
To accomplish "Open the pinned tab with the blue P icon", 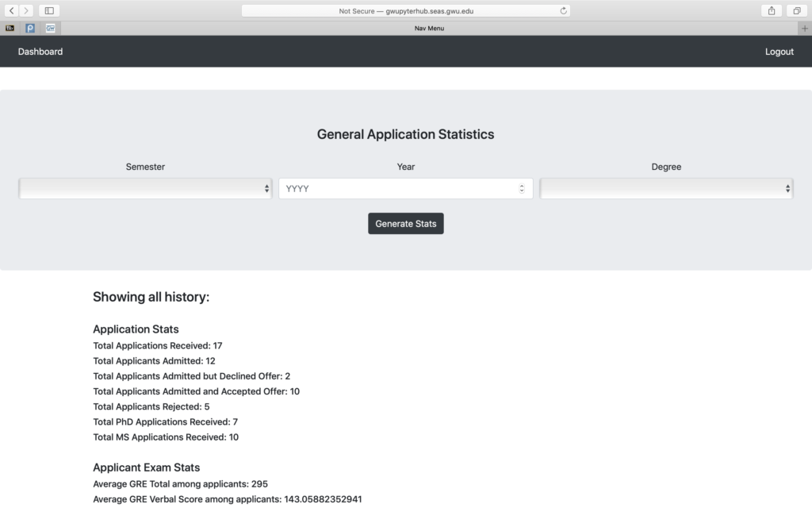I will click(x=30, y=28).
